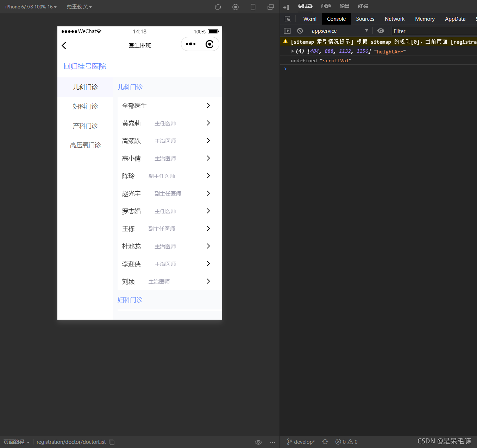Open the Memory devtools tab
This screenshot has width=477, height=448.
425,19
